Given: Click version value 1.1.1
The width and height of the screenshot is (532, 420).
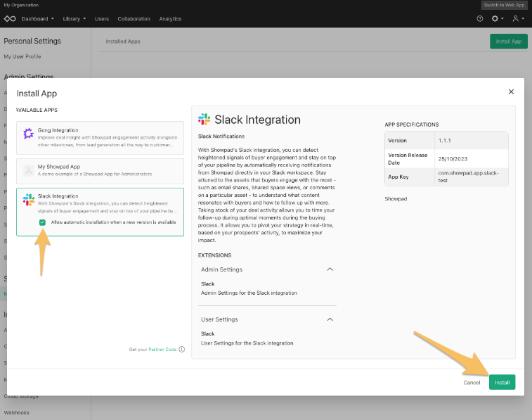Looking at the screenshot, I should [444, 141].
